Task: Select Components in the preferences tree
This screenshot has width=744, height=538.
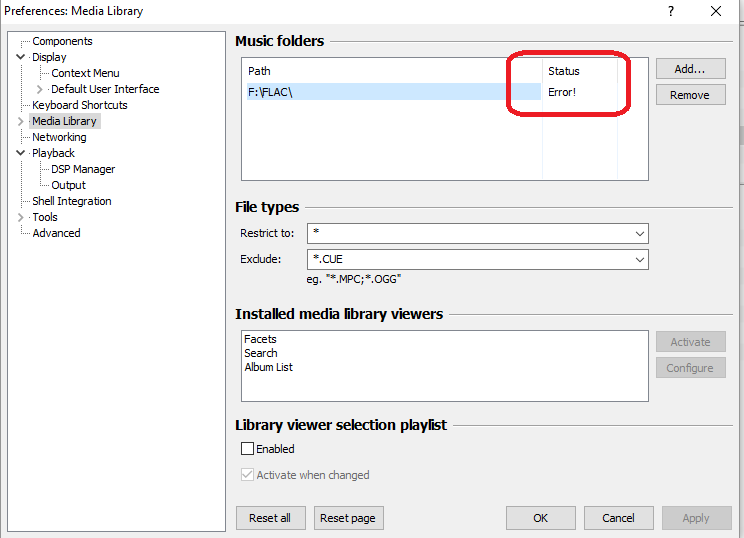Action: [62, 41]
